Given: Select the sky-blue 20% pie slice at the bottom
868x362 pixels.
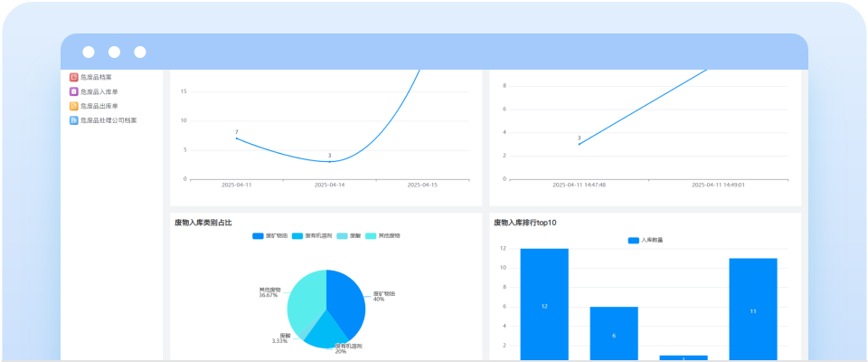Looking at the screenshot, I should [x=326, y=331].
